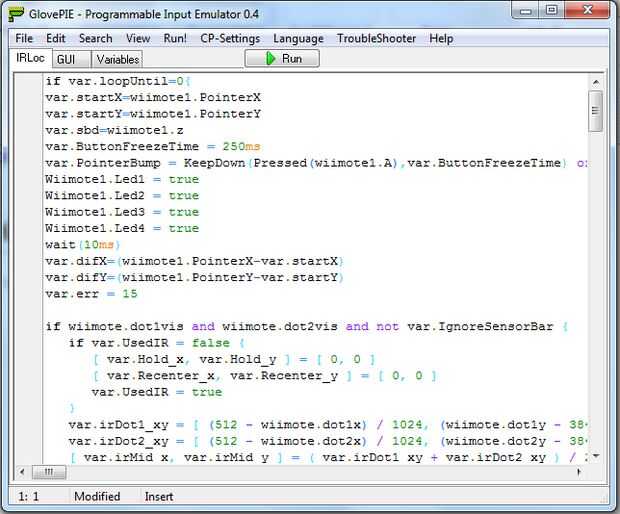Click the line 'var.startY=wiimote1.PointerY'
Screen dimensions: 620x514
[153, 114]
